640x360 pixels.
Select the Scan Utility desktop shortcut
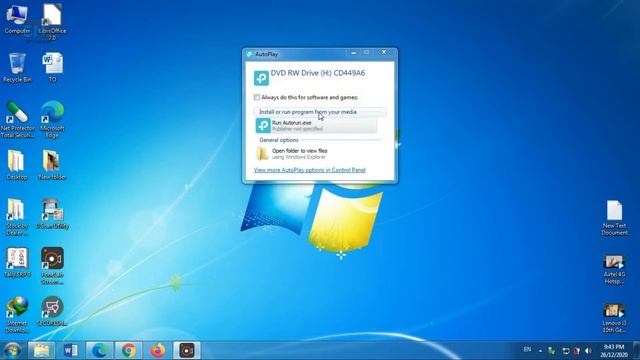[x=52, y=213]
